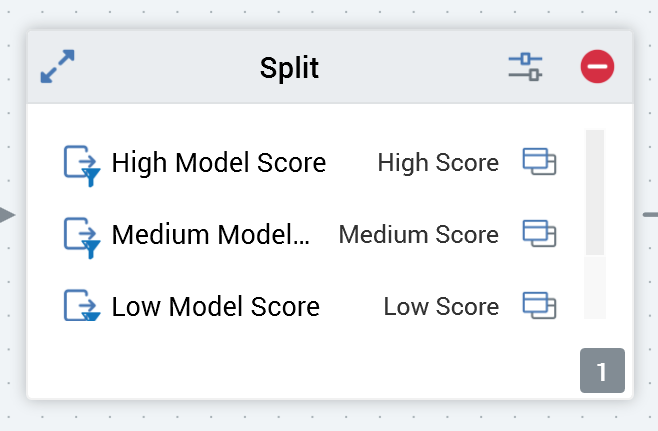Screen dimensions: 658x431
Task: Click the scrollbar thumb in the split list
Action: 595,191
